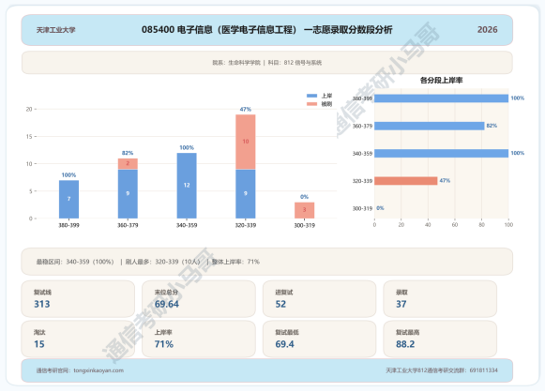Click the 天津工业大学 label in the header
545x392 pixels.
(55, 30)
